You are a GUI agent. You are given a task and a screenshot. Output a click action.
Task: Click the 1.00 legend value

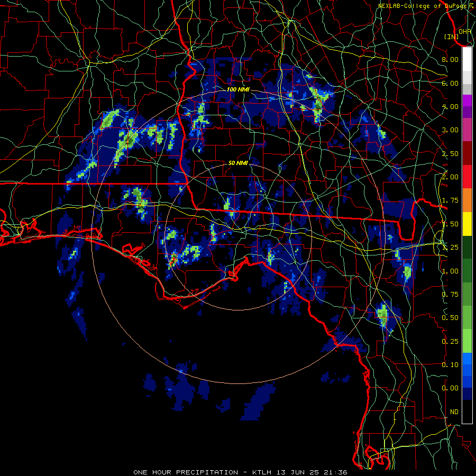[450, 271]
